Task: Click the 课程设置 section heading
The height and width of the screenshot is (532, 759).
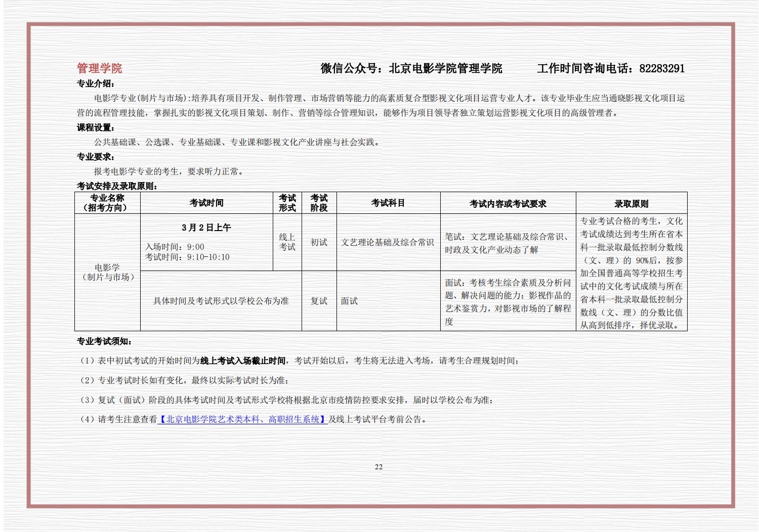Action: (x=96, y=127)
